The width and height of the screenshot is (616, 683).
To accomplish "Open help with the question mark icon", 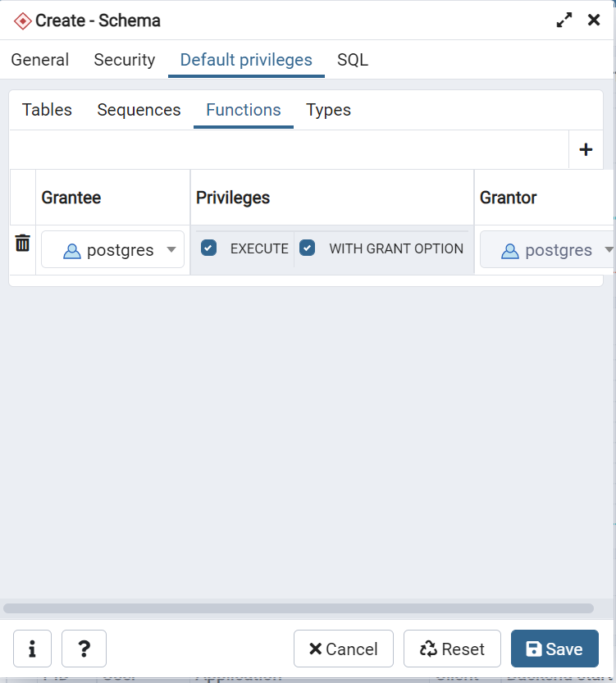I will (84, 649).
